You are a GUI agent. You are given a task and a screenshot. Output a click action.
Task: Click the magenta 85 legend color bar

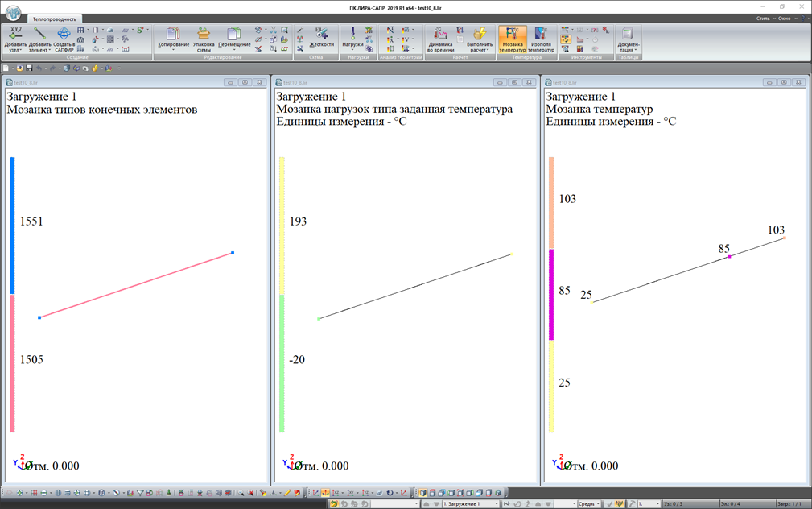(552, 294)
